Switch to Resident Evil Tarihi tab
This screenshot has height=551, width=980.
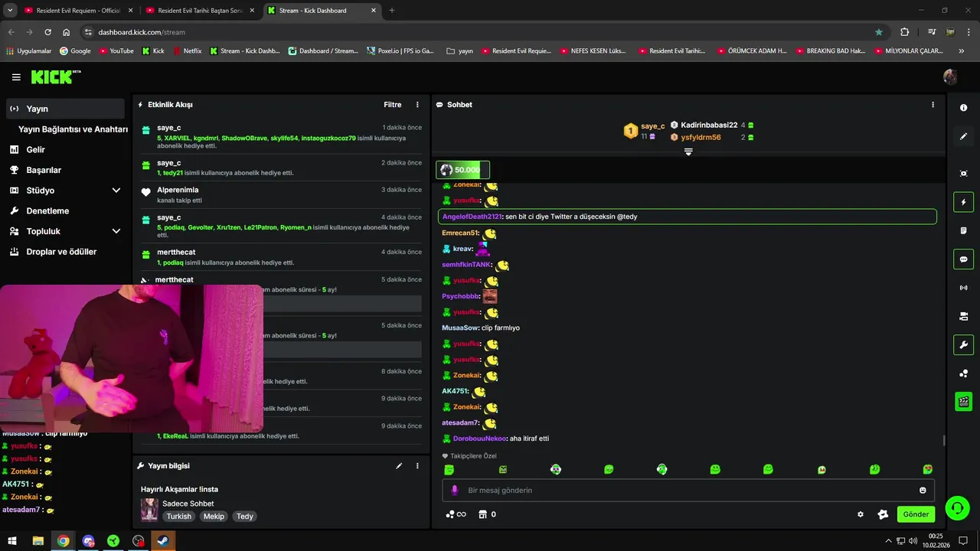[x=201, y=10]
